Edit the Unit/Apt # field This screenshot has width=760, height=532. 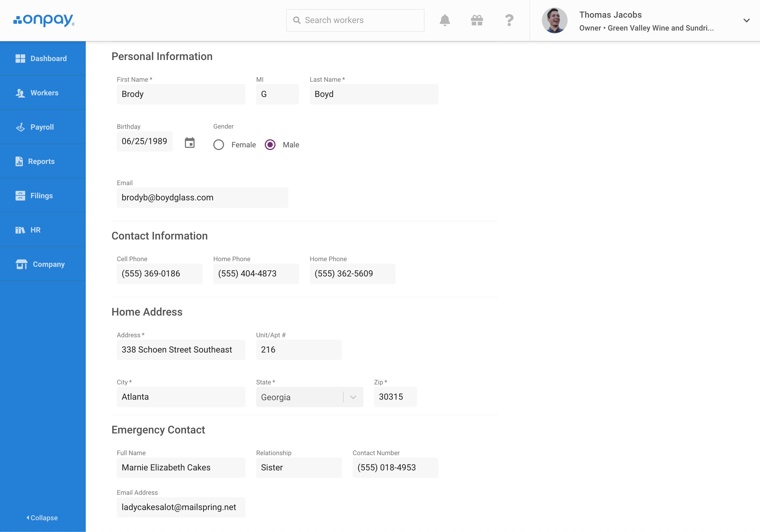tap(299, 350)
